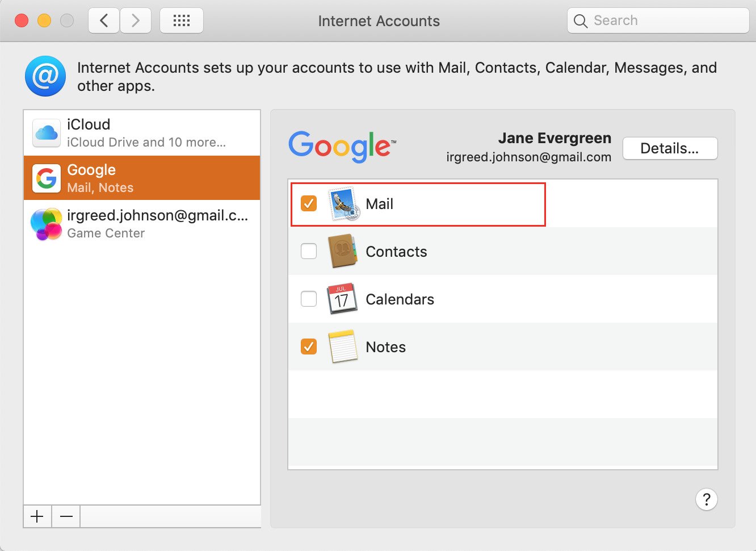Click the Internet Accounts window title

click(x=379, y=21)
